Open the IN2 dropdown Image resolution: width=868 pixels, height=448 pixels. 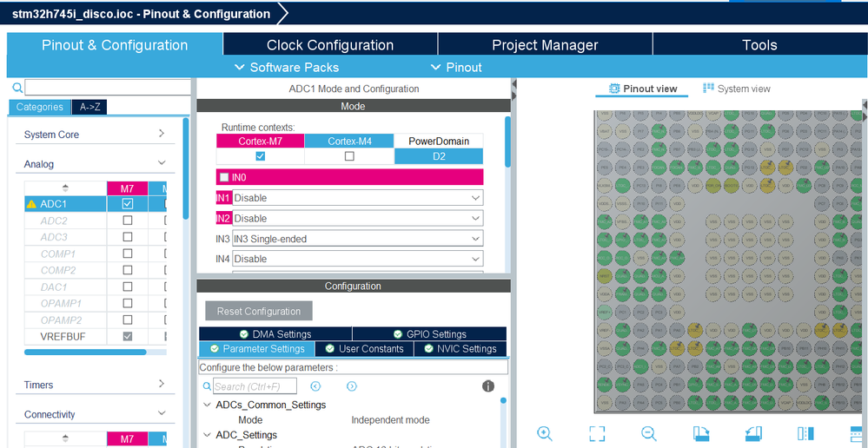(357, 219)
